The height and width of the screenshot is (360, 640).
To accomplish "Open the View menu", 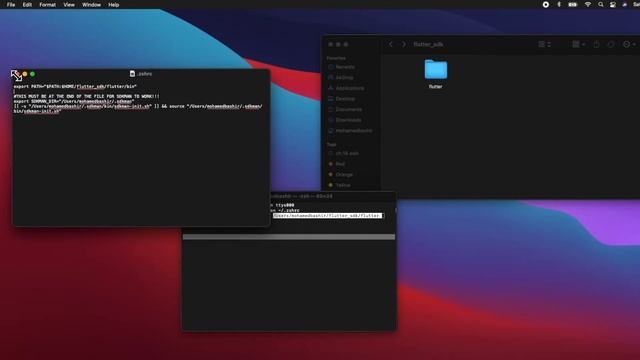I will point(69,5).
